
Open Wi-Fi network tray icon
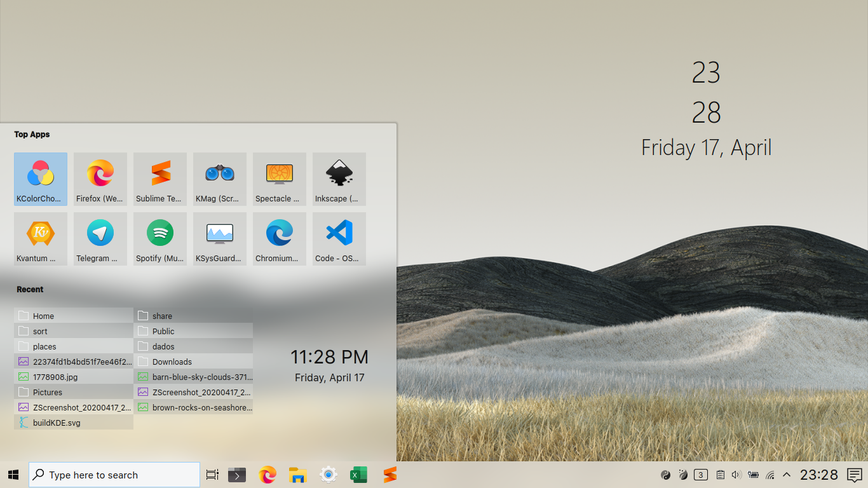click(x=770, y=475)
